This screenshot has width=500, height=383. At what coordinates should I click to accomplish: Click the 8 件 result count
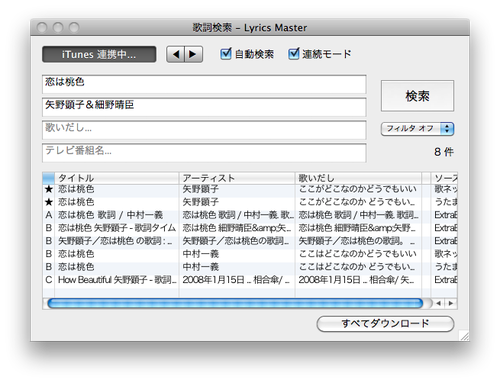click(444, 152)
